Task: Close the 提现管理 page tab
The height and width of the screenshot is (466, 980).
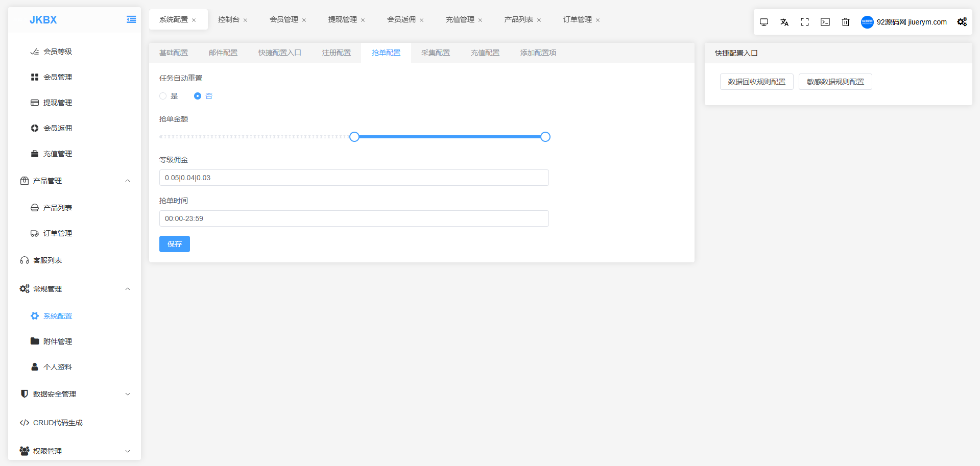Action: 363,20
